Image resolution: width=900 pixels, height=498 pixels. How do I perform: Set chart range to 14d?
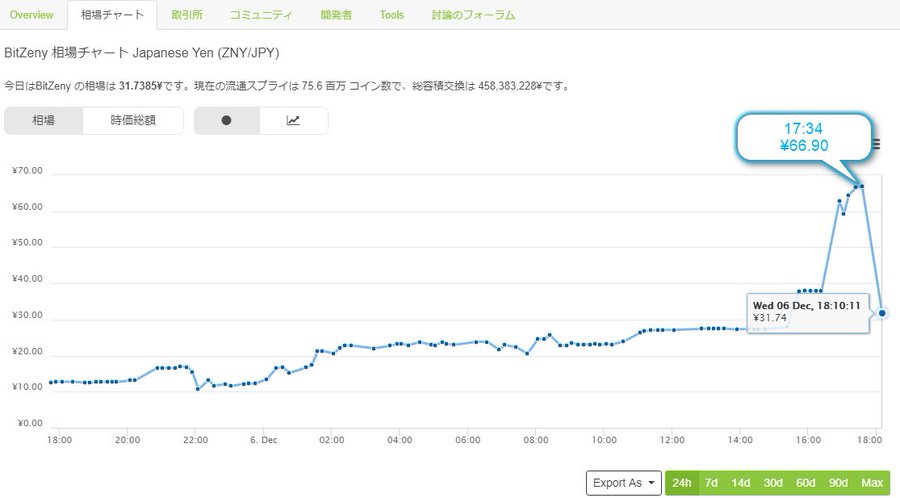click(x=740, y=483)
